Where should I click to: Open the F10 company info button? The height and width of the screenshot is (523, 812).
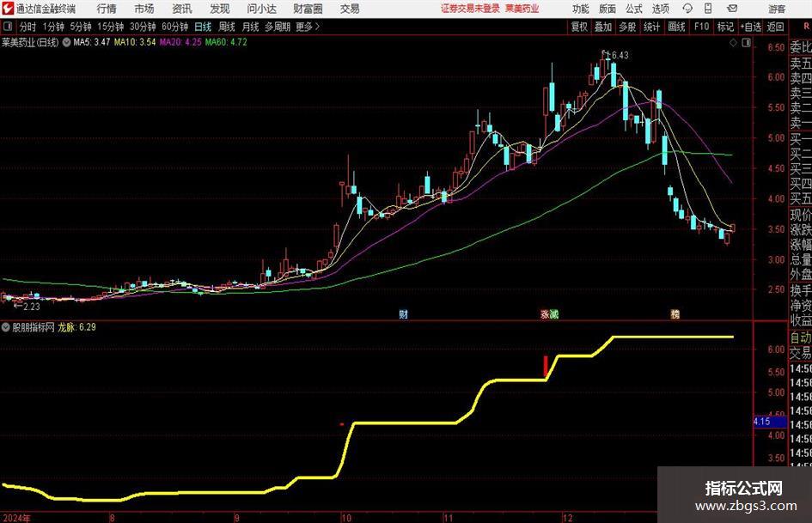tap(701, 27)
